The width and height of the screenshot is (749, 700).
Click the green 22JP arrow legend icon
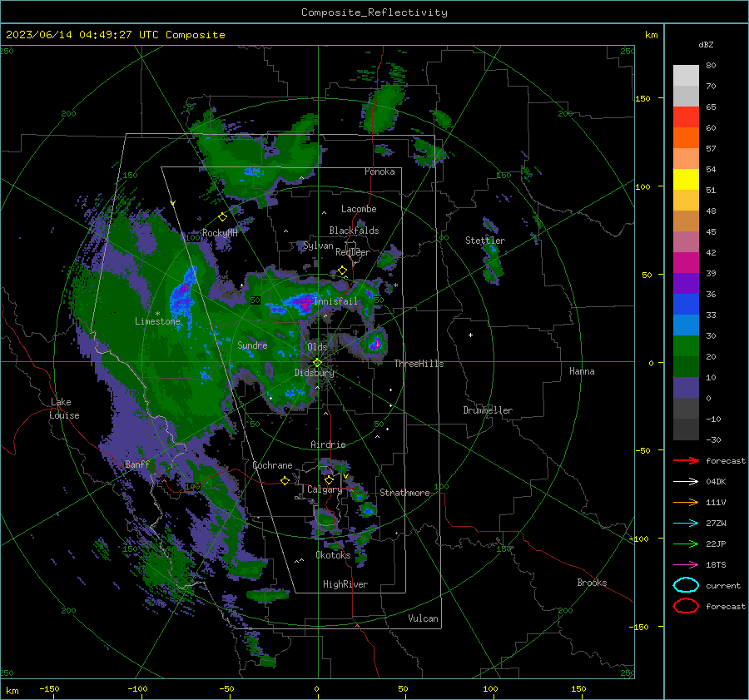tap(686, 544)
